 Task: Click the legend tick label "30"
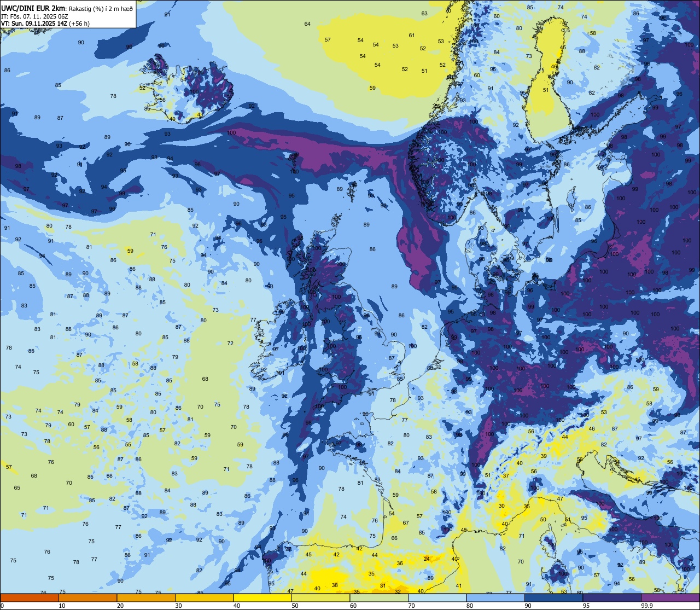[178, 606]
